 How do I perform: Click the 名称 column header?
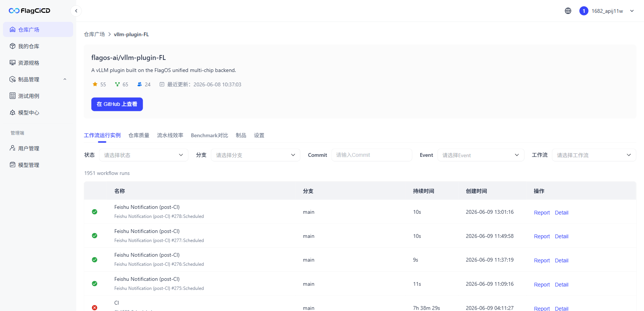(x=120, y=191)
